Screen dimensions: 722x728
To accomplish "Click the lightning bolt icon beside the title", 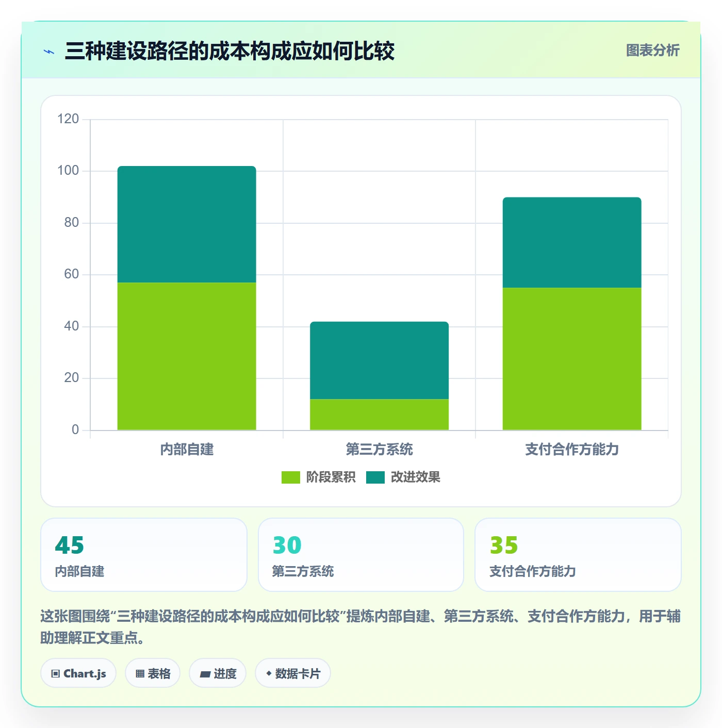I will point(49,52).
